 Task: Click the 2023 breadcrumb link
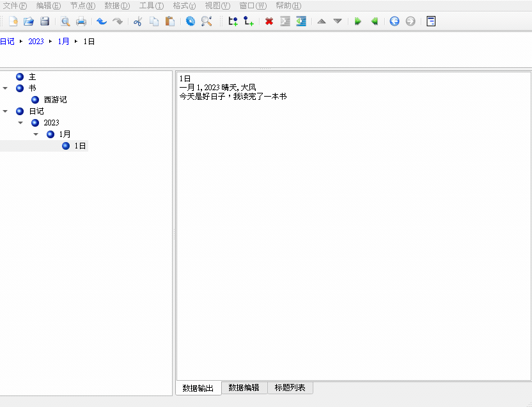click(36, 42)
